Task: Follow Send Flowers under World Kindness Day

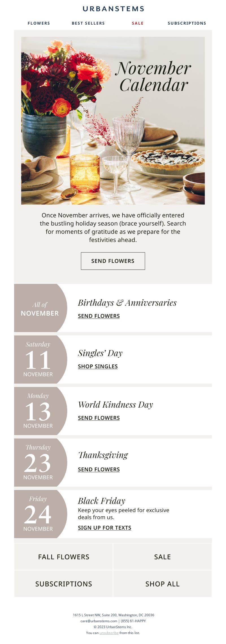Action: 99,418
